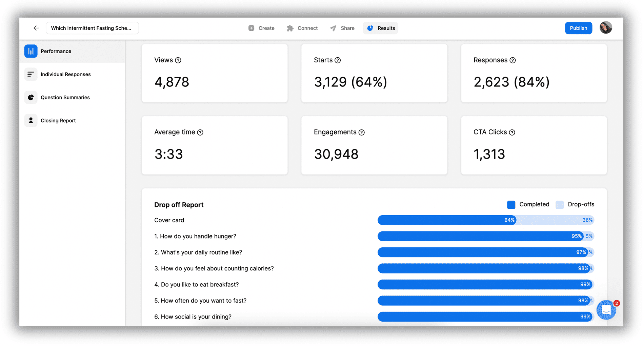Click the Views help tooltip icon
The image size is (644, 347).
click(x=178, y=60)
